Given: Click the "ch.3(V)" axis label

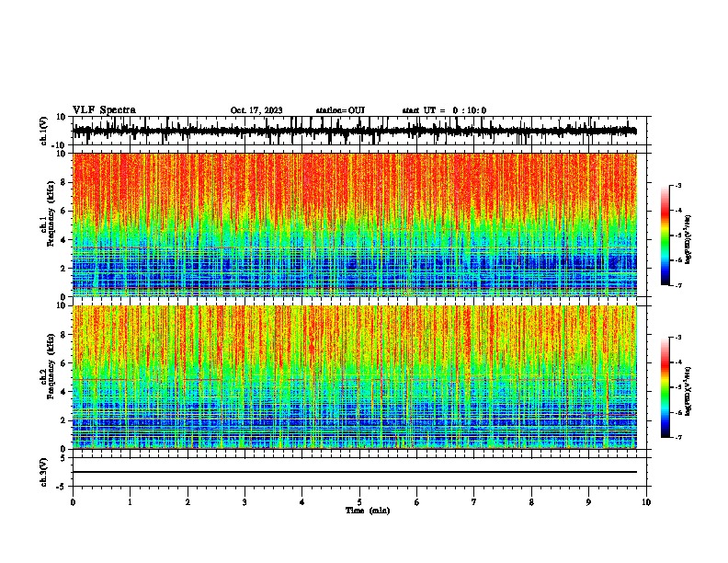Looking at the screenshot, I should (x=44, y=472).
